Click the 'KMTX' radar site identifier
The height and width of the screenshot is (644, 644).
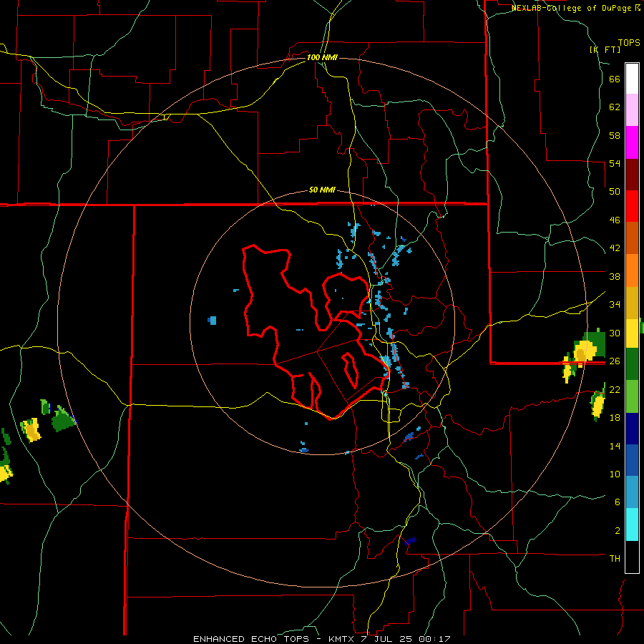click(x=341, y=639)
